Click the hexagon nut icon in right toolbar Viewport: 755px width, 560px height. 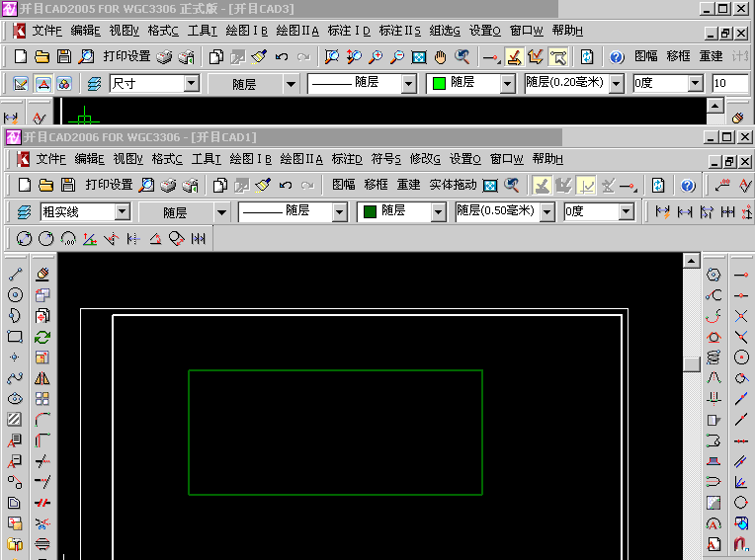pos(713,275)
